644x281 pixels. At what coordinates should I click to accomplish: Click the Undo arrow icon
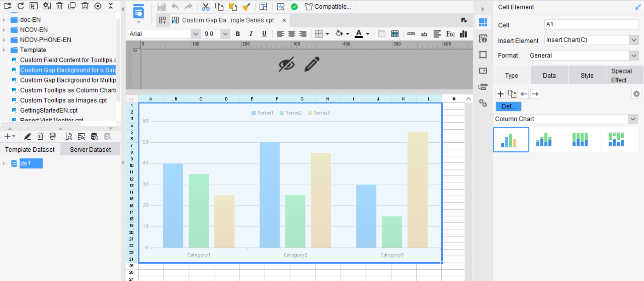click(x=175, y=6)
